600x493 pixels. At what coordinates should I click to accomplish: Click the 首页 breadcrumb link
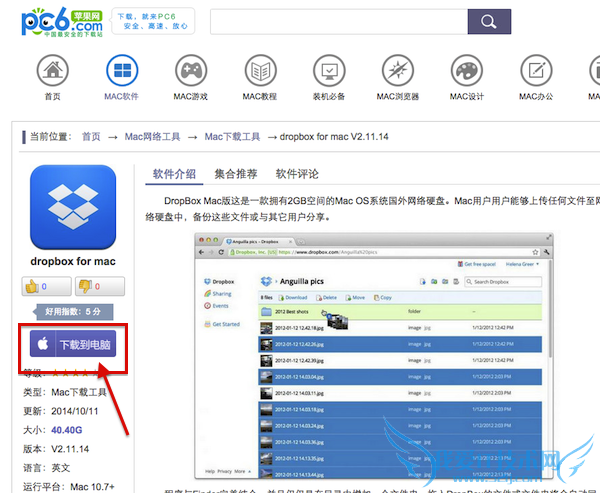tap(91, 137)
